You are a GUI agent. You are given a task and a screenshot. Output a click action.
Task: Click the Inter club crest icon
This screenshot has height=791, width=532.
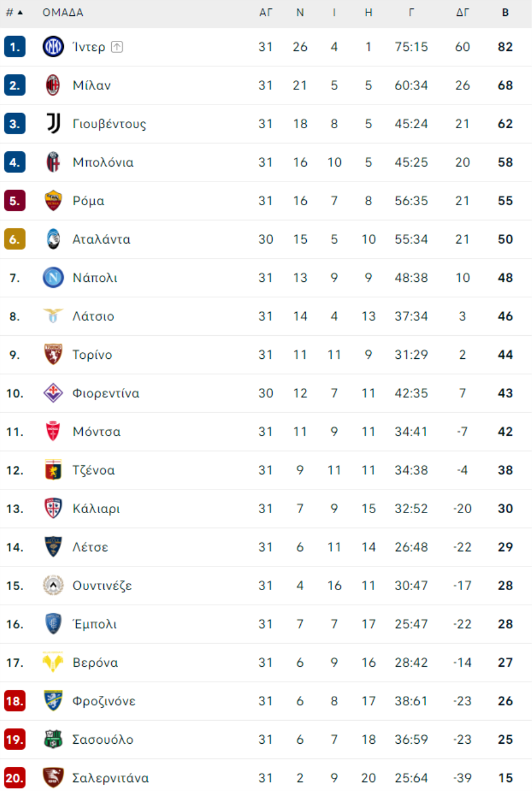(x=53, y=47)
